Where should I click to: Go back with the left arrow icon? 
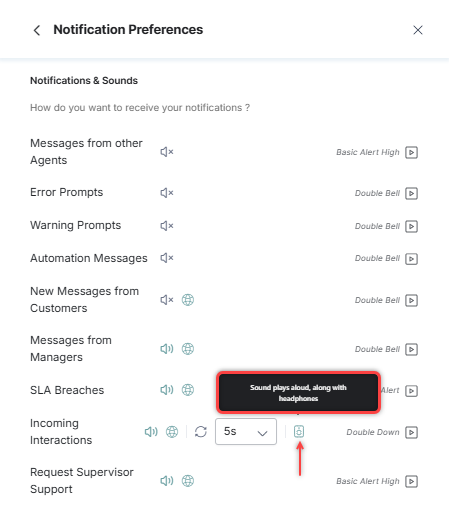37,30
